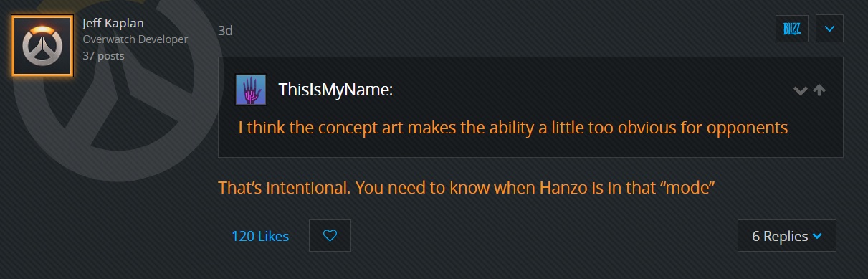Open post options dropdown arrow beside Blizz badge
The width and height of the screenshot is (868, 279).
click(x=829, y=29)
